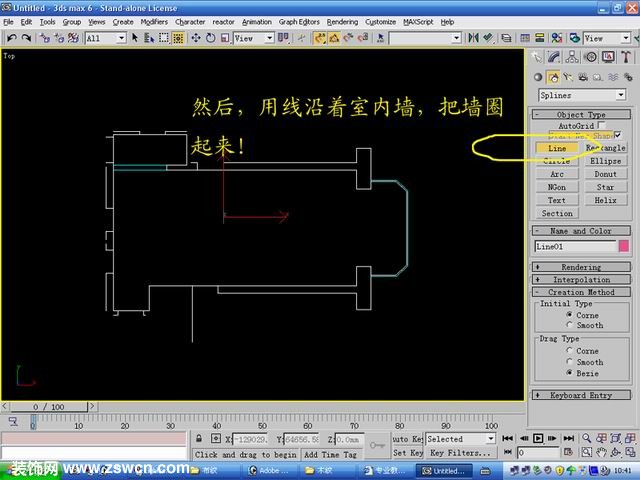
Task: Click the Section spline button
Action: (557, 213)
